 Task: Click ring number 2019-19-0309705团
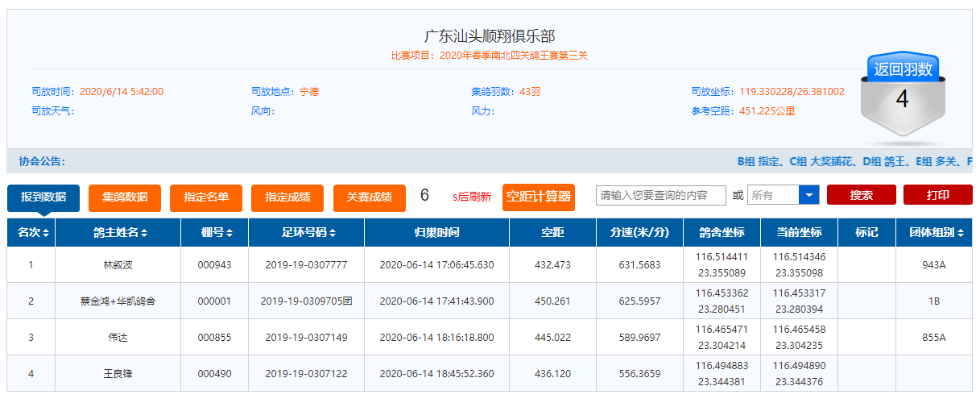(x=306, y=301)
